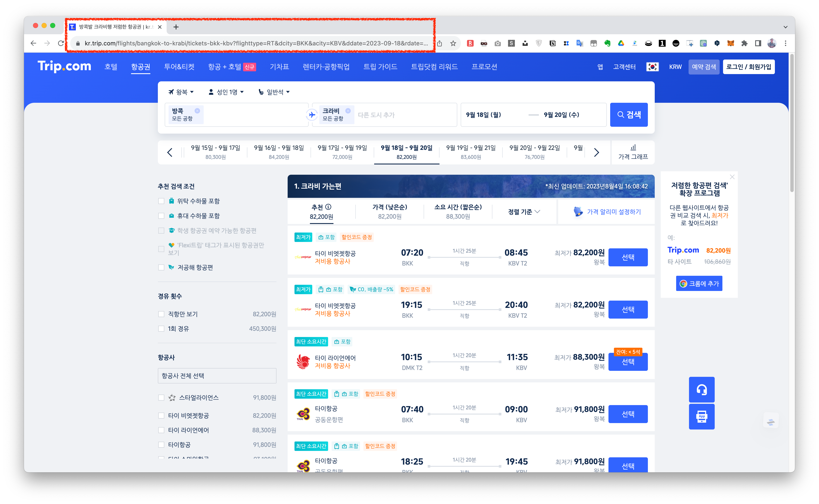Enable 저공해 항공편 filter
The width and height of the screenshot is (819, 504).
[x=161, y=267]
